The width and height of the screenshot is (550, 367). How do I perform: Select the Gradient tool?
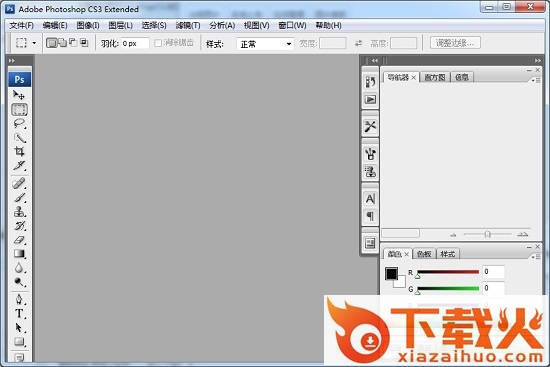tap(19, 254)
